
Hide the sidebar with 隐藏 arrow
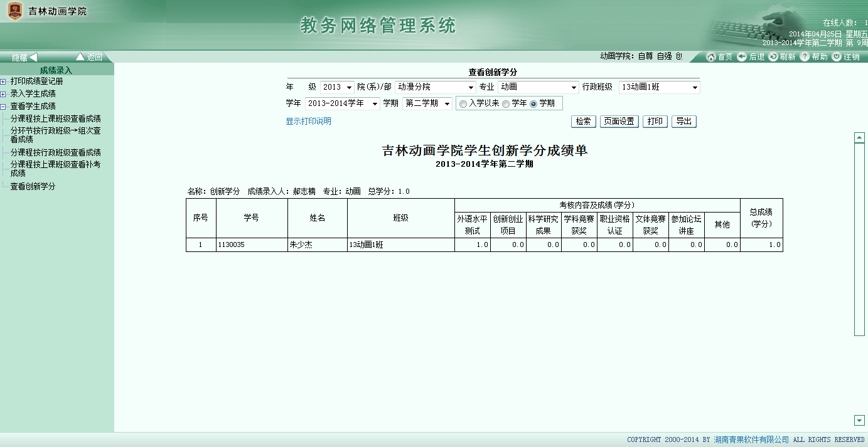click(33, 57)
